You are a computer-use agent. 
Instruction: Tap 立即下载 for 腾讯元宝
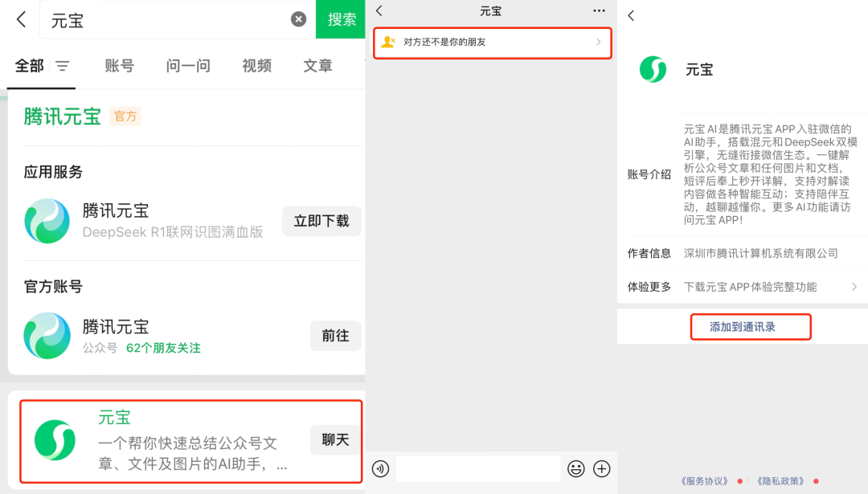[x=321, y=221]
